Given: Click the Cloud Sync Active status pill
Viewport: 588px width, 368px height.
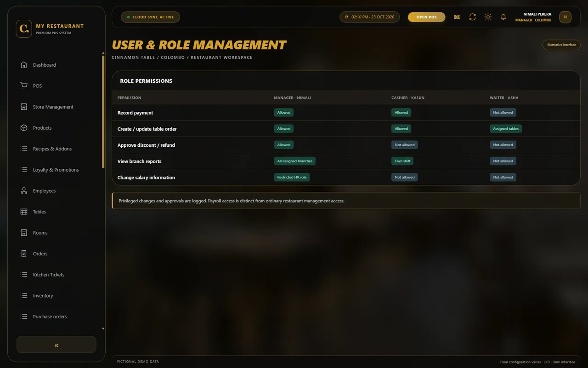Looking at the screenshot, I should [150, 17].
